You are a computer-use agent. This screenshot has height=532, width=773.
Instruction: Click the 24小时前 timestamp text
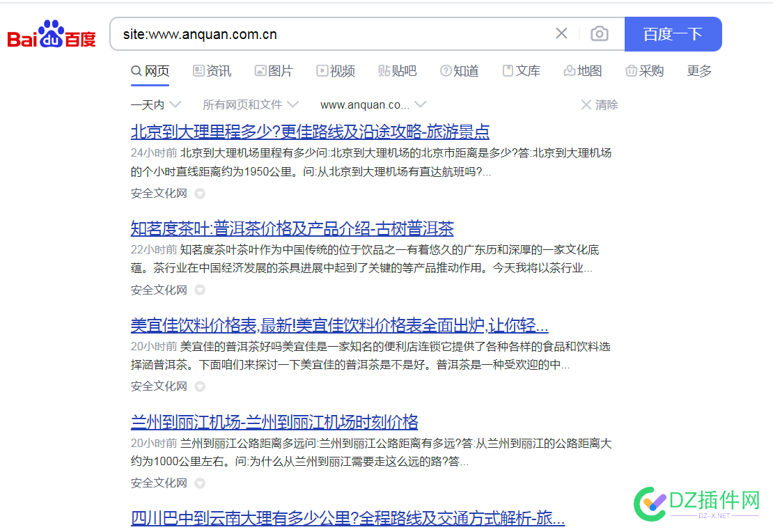(154, 152)
